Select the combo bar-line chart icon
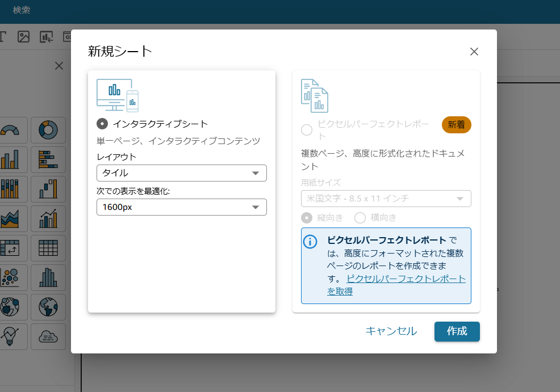Image resolution: width=560 pixels, height=392 pixels. (x=48, y=218)
